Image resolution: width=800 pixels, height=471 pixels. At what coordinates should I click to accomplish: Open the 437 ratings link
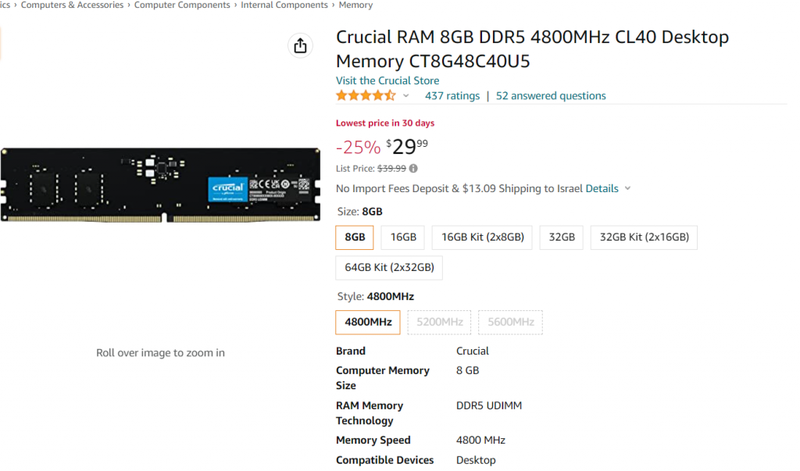point(452,96)
